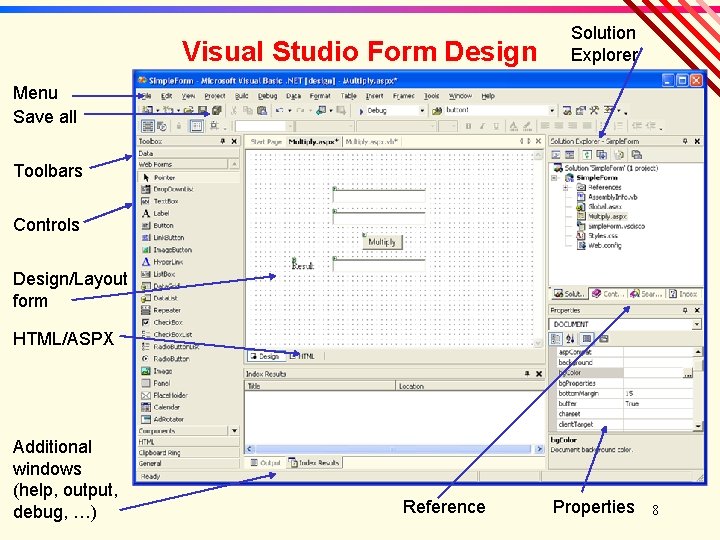720x540 pixels.
Task: Click the Alphabetic sort icon in Properties
Action: pos(570,339)
